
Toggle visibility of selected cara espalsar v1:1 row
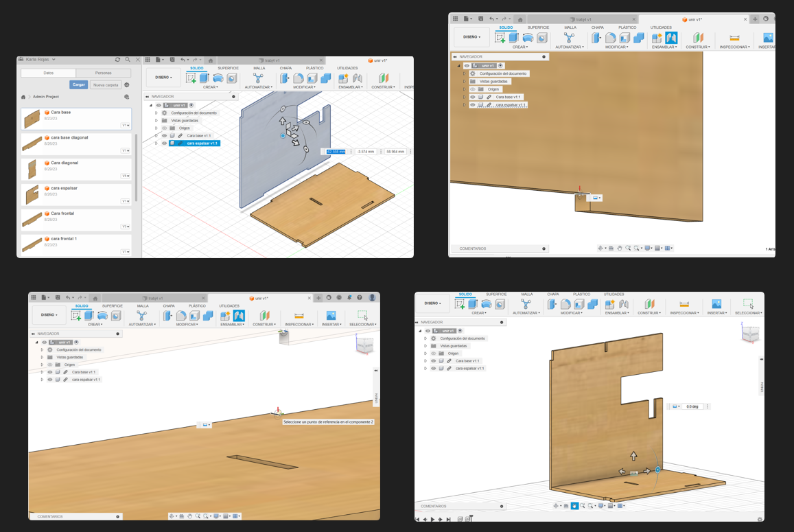point(164,143)
